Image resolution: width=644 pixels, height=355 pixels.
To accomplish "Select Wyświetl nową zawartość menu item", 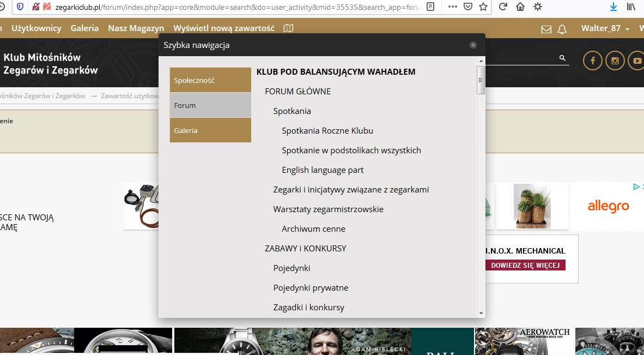I will [224, 28].
